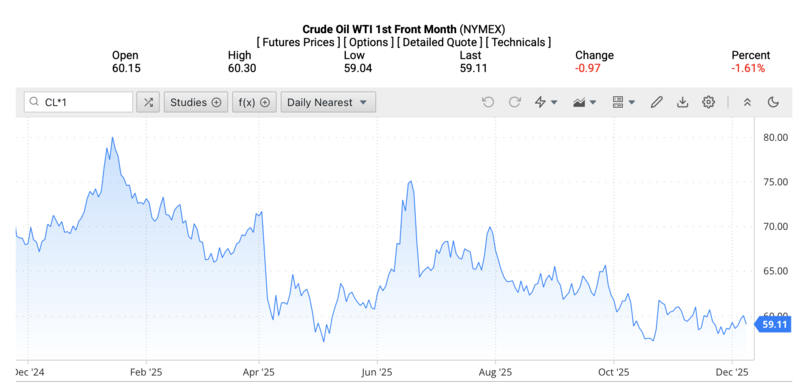Click the Last value 59.11
Screen dimensions: 800x382
(473, 68)
